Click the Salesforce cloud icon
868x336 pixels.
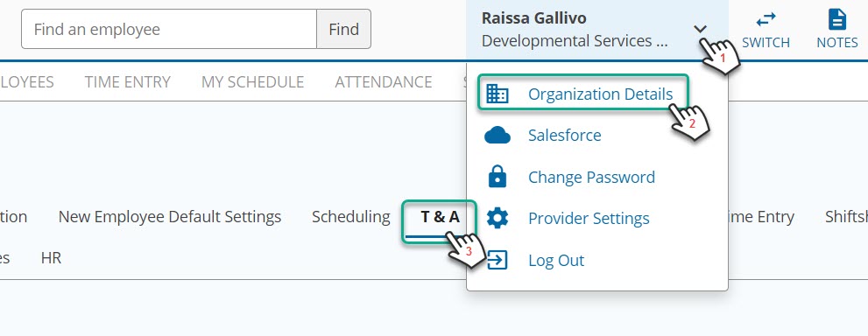pyautogui.click(x=498, y=136)
